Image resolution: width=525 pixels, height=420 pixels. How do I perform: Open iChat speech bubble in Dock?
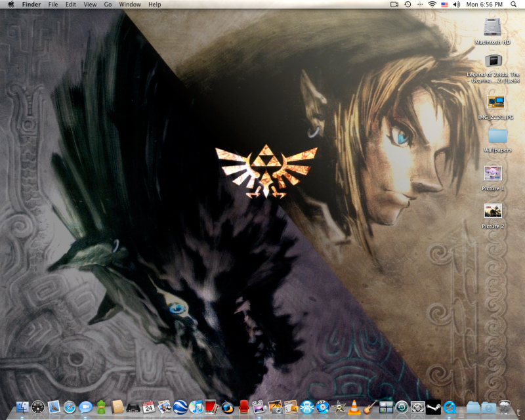coord(86,408)
